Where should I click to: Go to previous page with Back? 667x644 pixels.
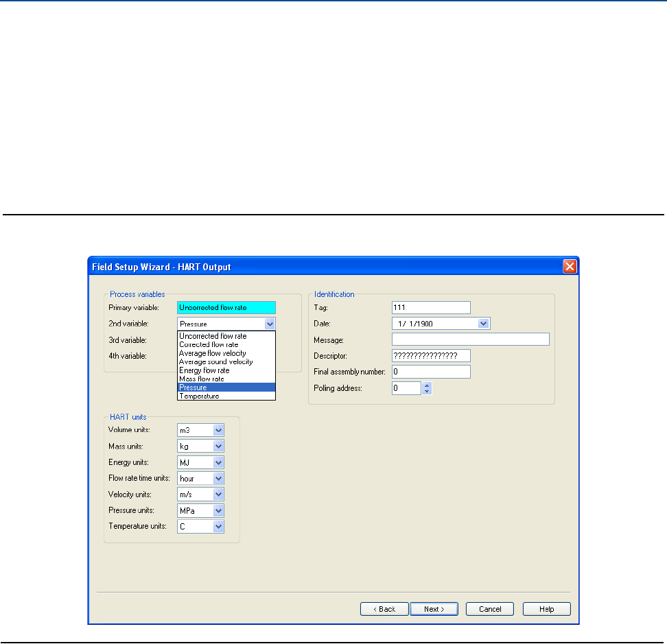384,609
